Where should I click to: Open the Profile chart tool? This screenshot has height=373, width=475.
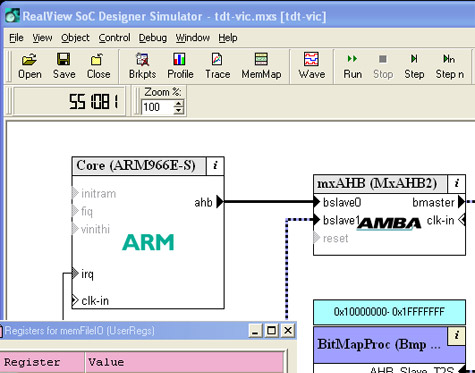[x=180, y=66]
